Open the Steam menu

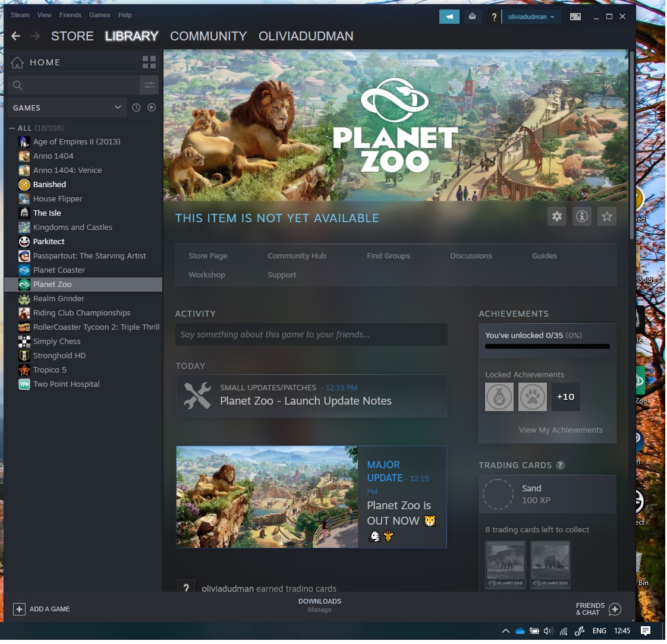[20, 15]
